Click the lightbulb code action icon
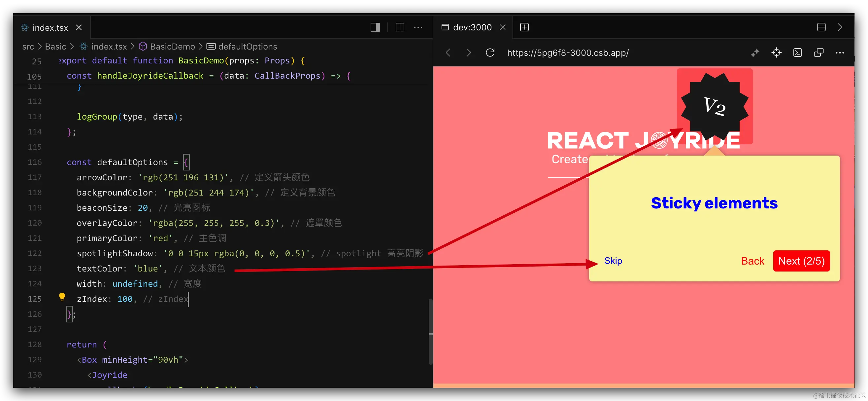The height and width of the screenshot is (401, 868). [x=62, y=297]
